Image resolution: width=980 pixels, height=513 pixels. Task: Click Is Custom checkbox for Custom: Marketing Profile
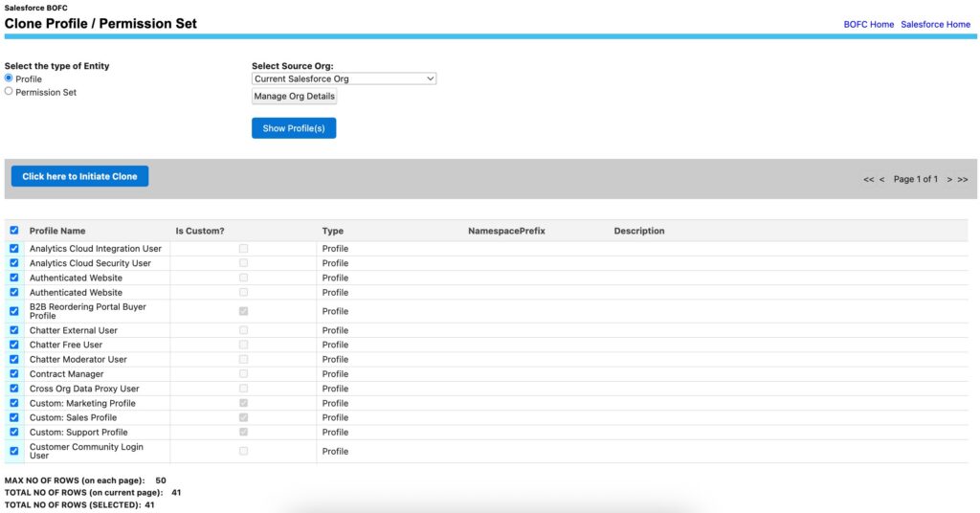pos(243,403)
